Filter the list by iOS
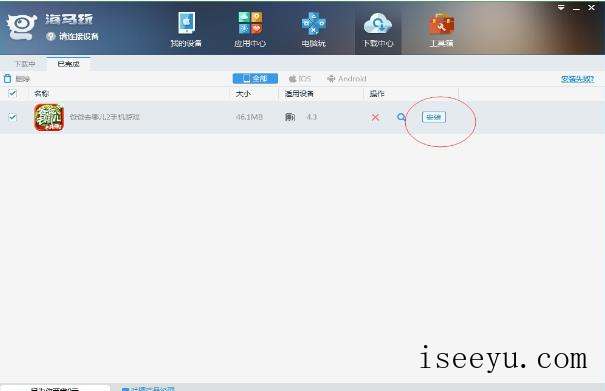Viewport: 605px width, 391px height. point(300,79)
